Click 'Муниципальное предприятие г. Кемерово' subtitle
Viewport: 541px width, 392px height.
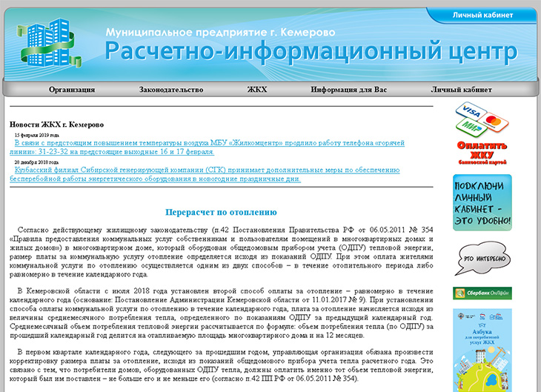[220, 33]
